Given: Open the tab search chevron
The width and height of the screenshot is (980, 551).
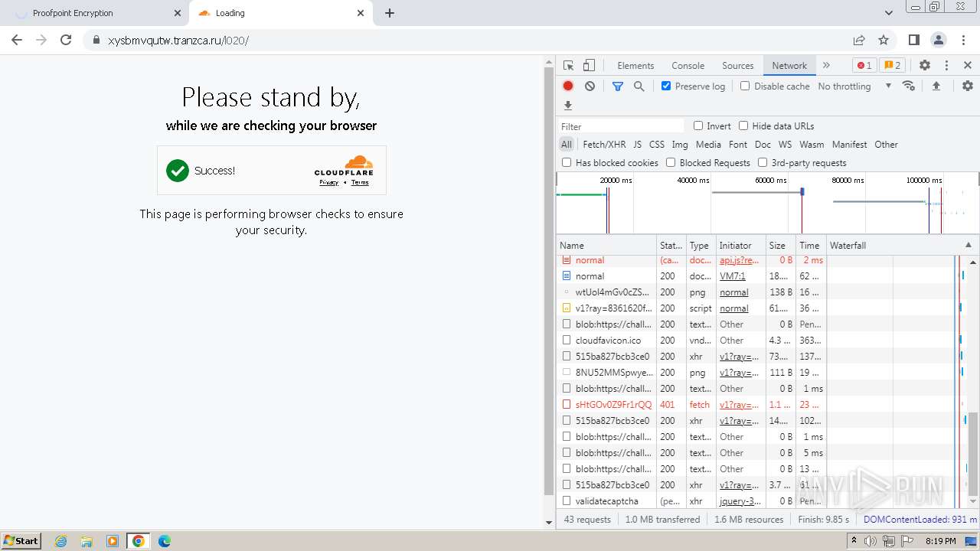Looking at the screenshot, I should click(889, 13).
